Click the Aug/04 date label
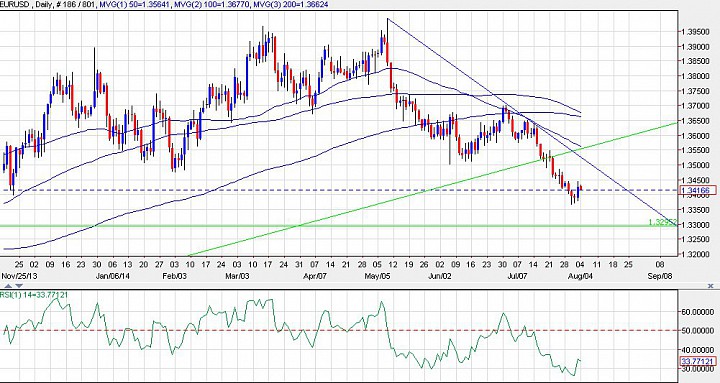The height and width of the screenshot is (383, 720). (x=579, y=276)
